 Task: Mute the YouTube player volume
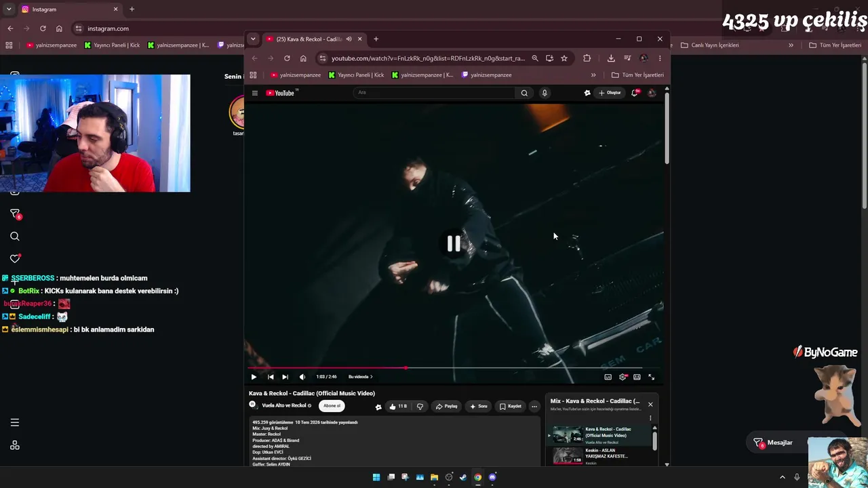[302, 377]
